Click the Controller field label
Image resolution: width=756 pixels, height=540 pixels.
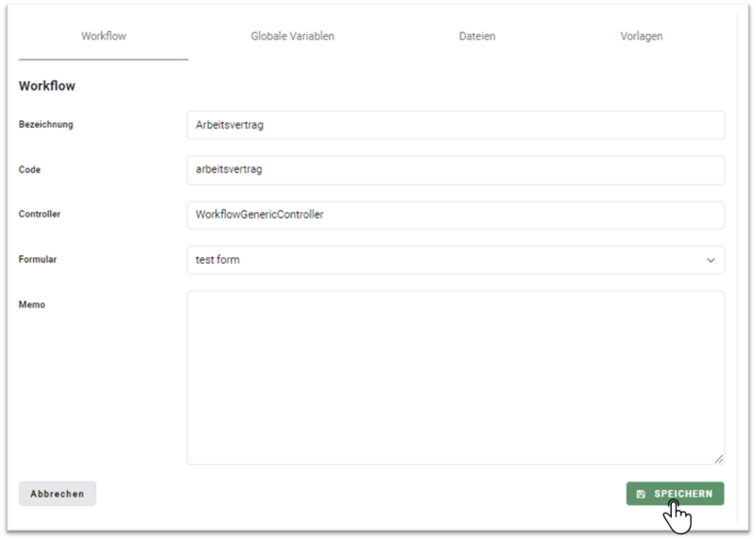point(40,215)
